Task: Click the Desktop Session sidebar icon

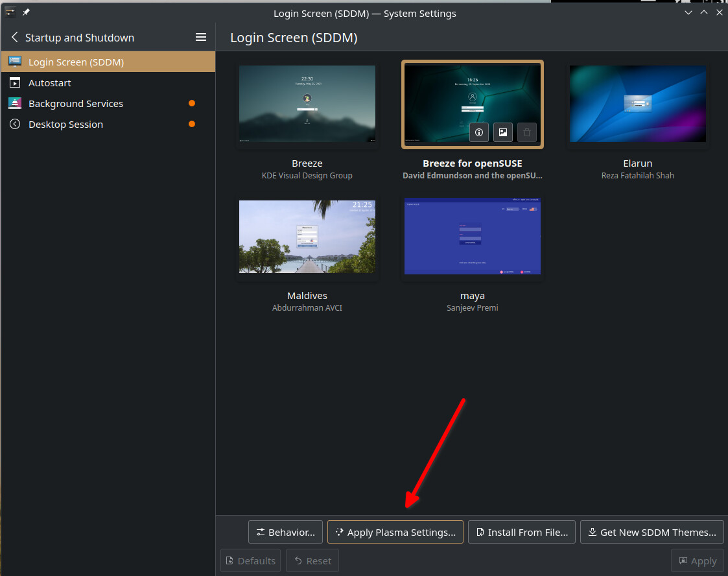Action: [x=15, y=124]
